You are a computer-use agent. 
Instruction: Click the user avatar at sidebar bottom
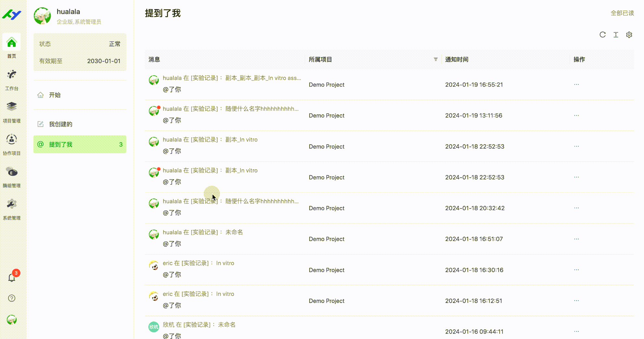pyautogui.click(x=12, y=320)
